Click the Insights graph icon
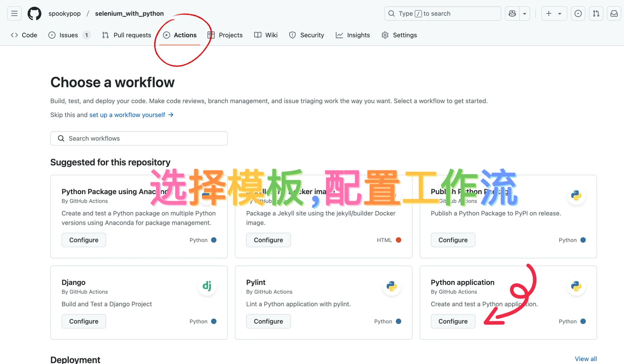 point(339,35)
